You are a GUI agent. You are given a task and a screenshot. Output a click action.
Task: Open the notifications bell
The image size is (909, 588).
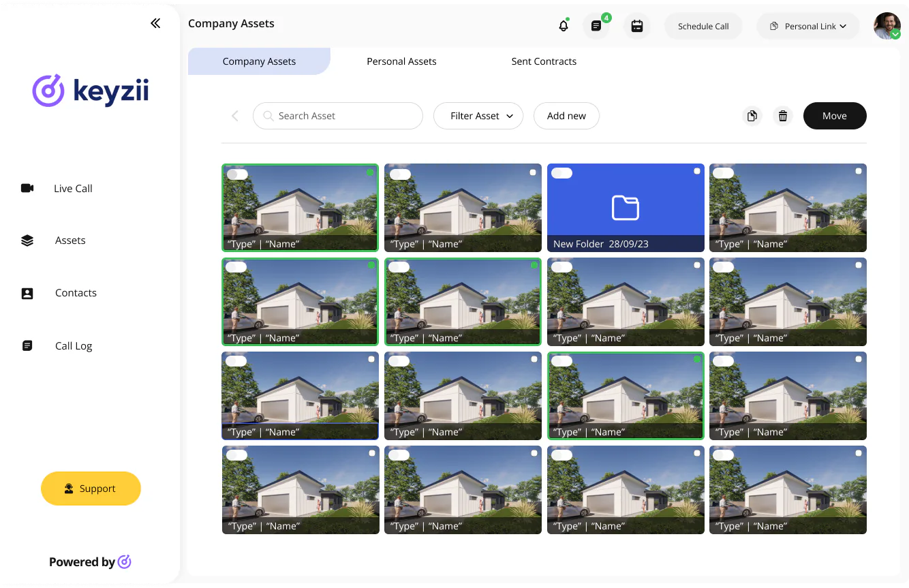pyautogui.click(x=564, y=26)
